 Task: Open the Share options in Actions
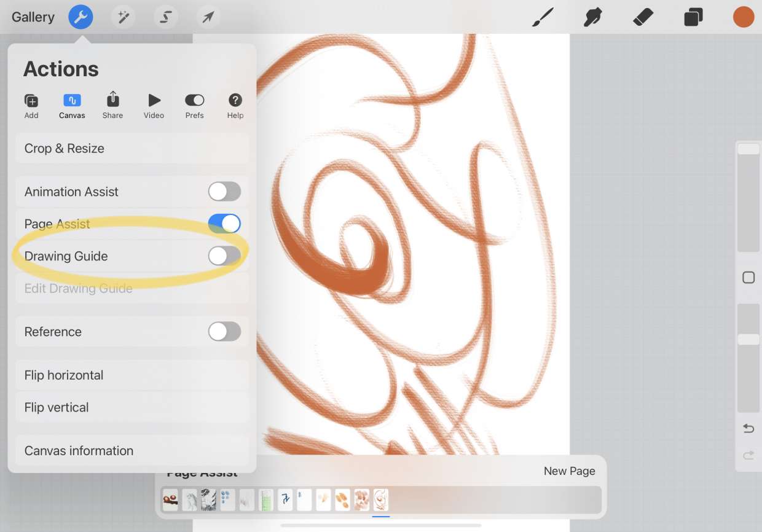(112, 104)
